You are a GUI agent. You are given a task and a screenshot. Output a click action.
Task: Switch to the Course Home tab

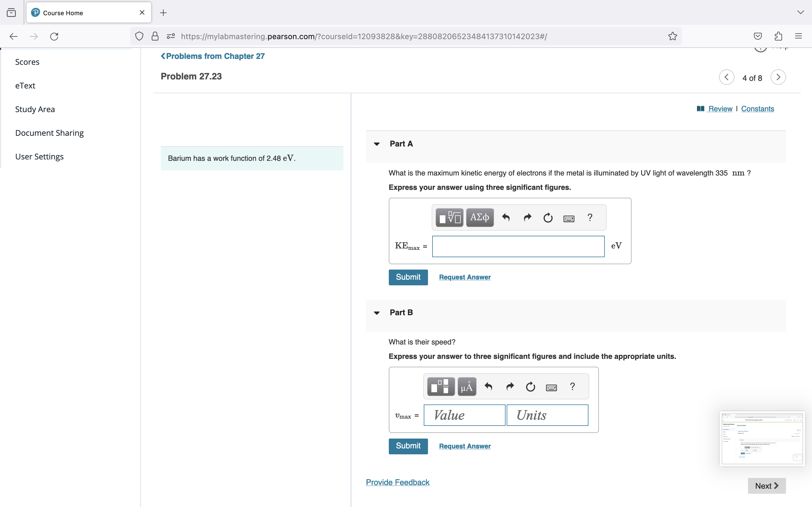(x=62, y=13)
